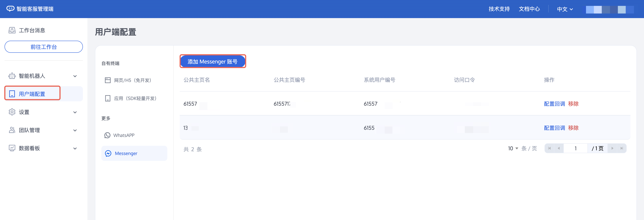
Task: Expand the 团队管理 section chevron
Action: click(x=75, y=130)
